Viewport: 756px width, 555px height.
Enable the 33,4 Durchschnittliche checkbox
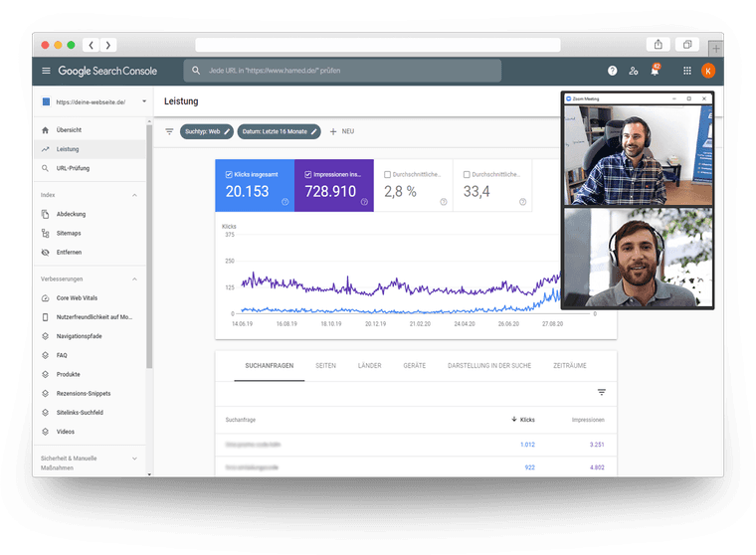(x=467, y=174)
